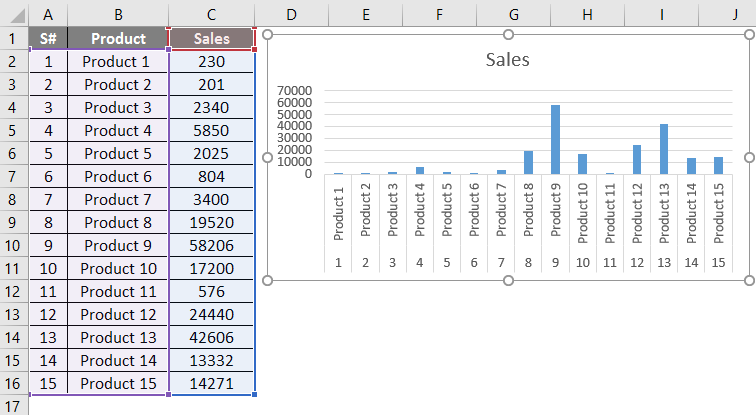This screenshot has width=756, height=415.
Task: Select column C header
Action: pos(211,15)
